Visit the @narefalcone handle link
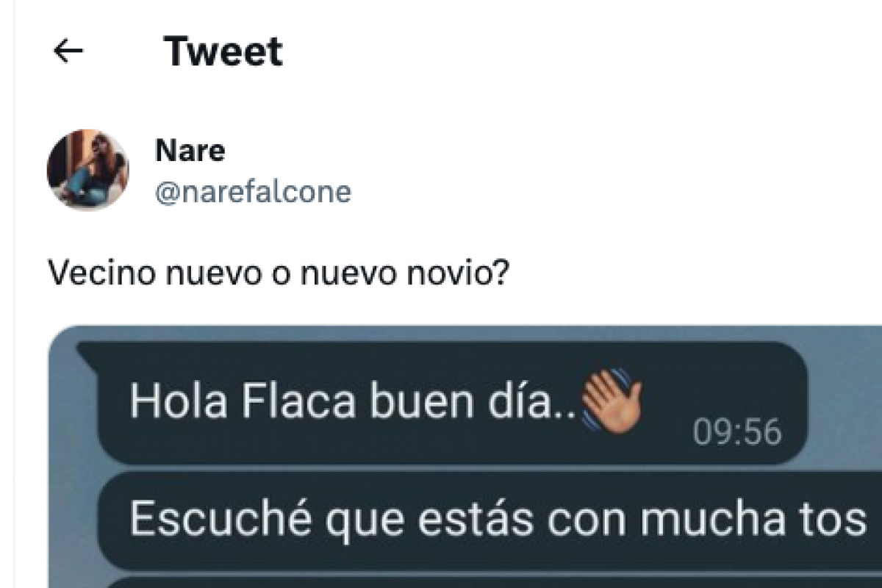Image resolution: width=882 pixels, height=588 pixels. pyautogui.click(x=254, y=192)
